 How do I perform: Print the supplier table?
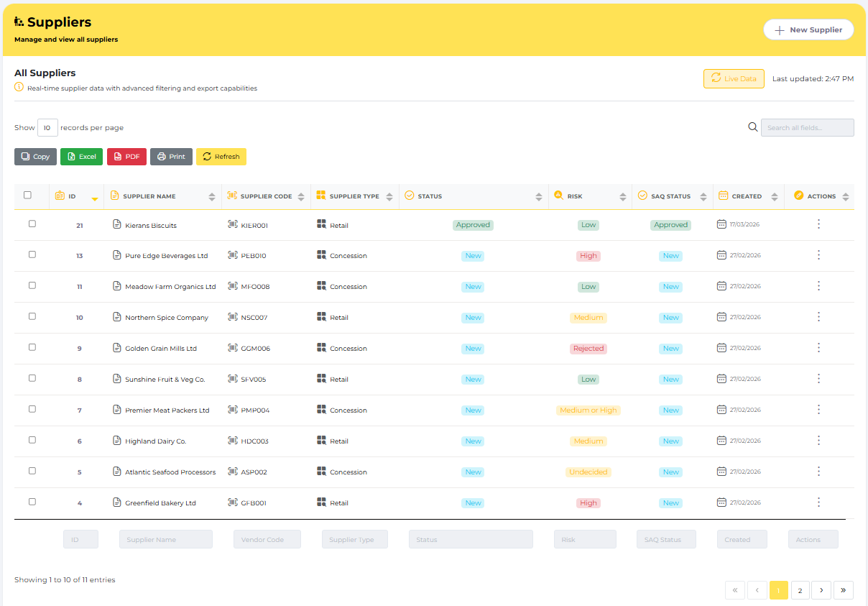tap(171, 157)
